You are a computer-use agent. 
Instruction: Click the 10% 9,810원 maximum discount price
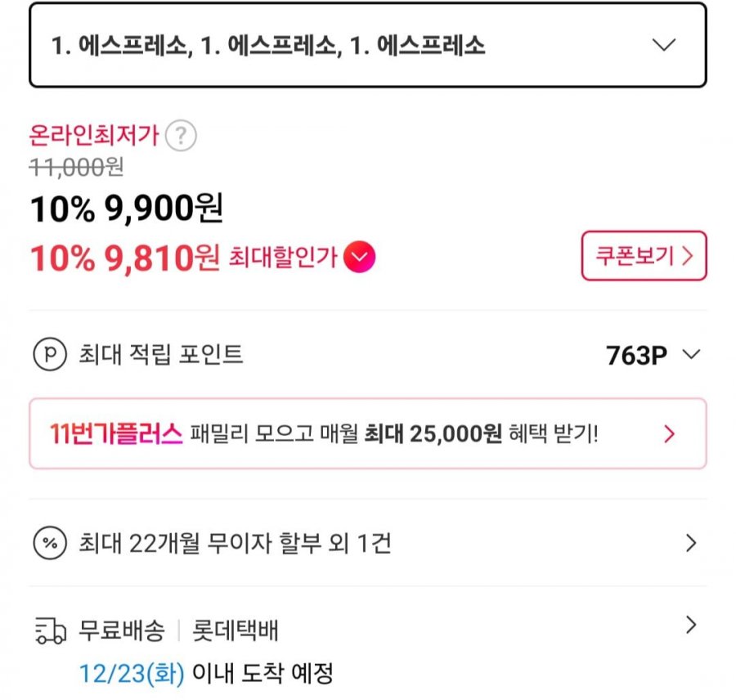[125, 258]
